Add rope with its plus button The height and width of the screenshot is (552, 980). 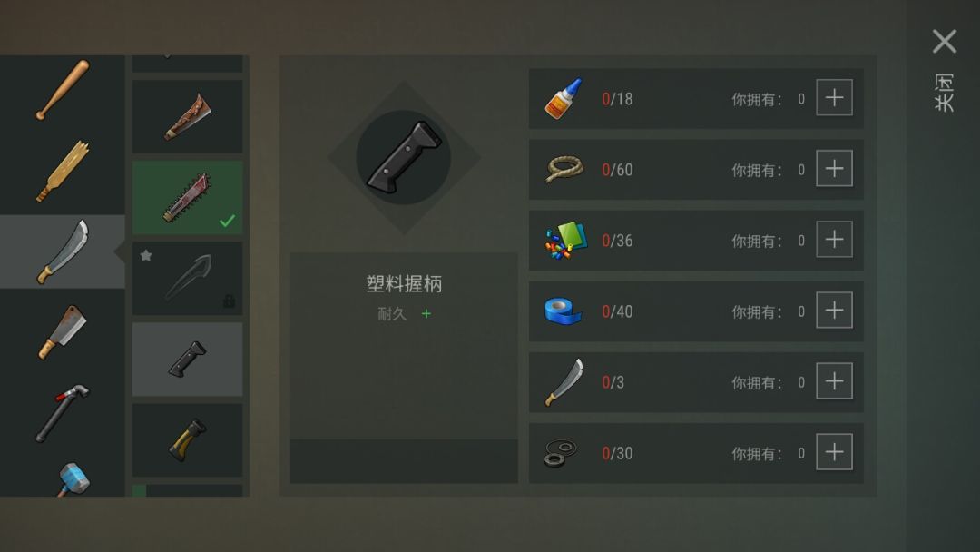pos(835,168)
